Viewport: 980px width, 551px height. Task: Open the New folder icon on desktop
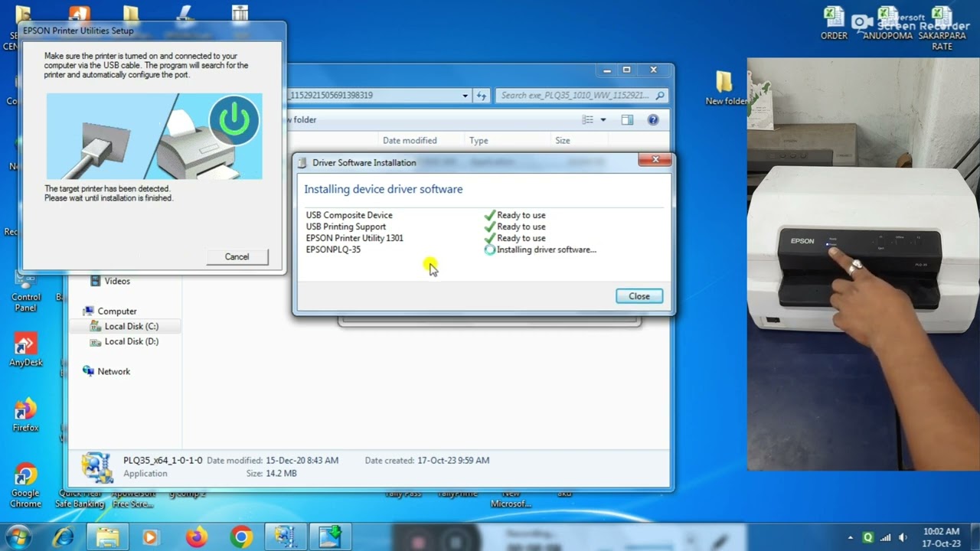724,88
